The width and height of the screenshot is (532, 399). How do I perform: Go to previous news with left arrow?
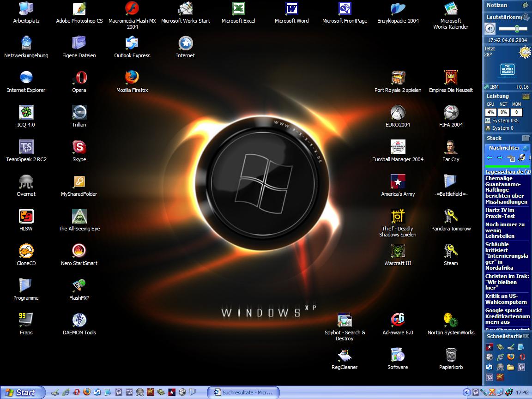point(489,158)
